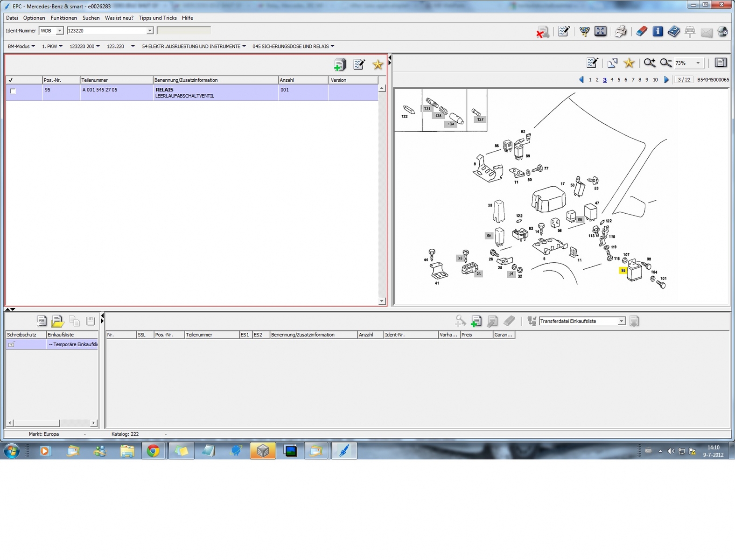Open the Was ist neu? menu
Viewport: 735px width, 560px height.
point(119,18)
